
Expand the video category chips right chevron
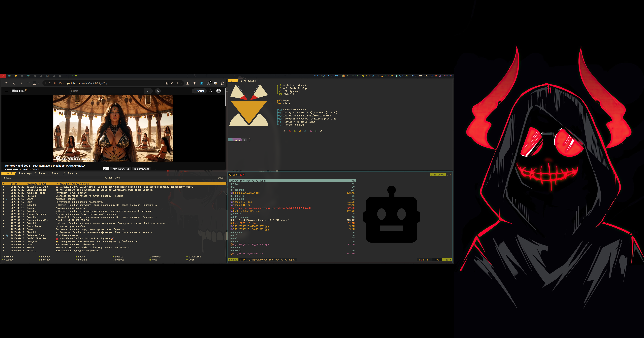tap(155, 169)
